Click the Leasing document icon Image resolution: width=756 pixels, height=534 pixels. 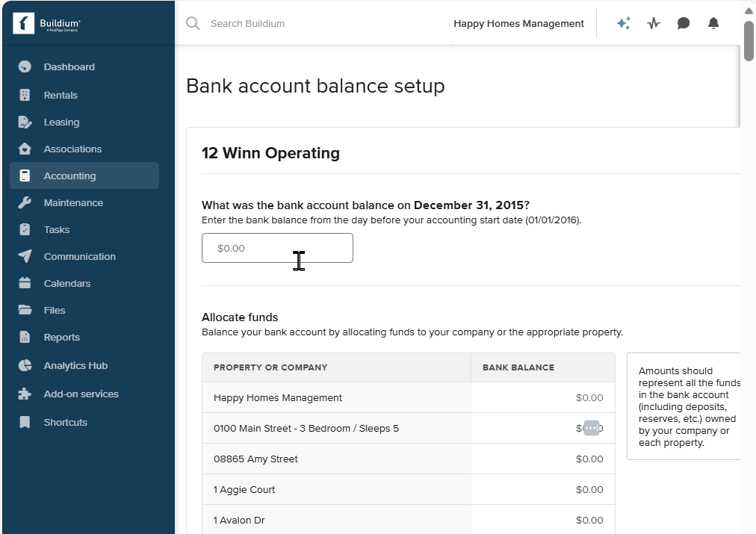tap(25, 122)
